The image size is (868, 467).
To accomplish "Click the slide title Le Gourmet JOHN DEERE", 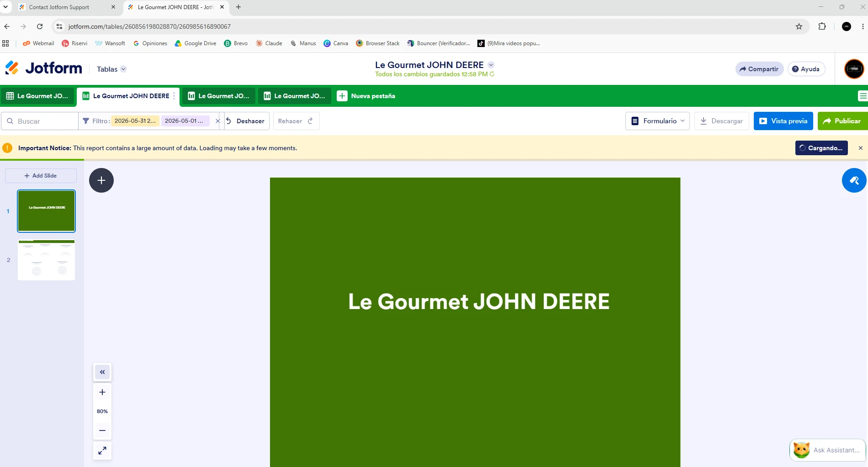I will pyautogui.click(x=479, y=302).
